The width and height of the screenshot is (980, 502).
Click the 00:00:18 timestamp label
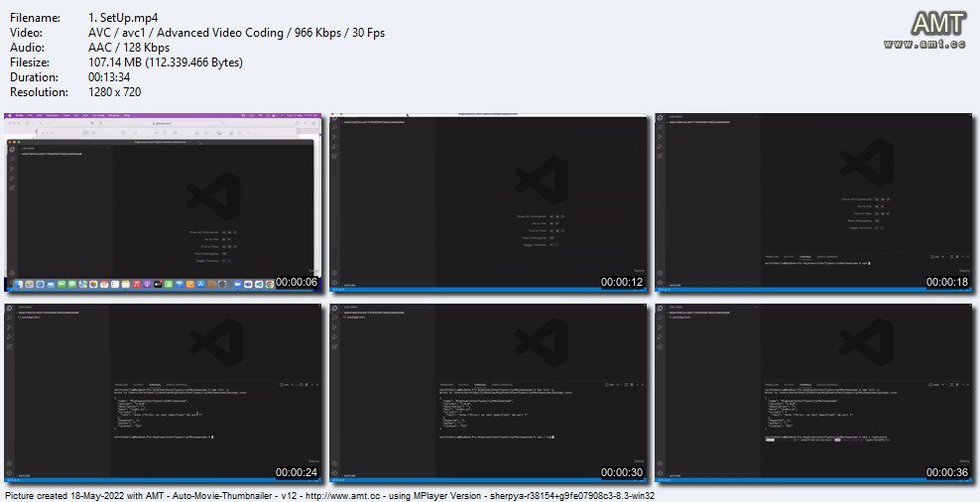[947, 283]
